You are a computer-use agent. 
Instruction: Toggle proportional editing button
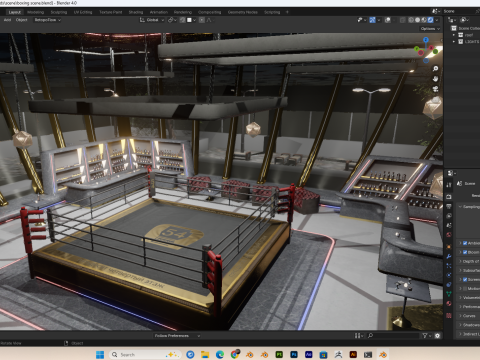click(x=202, y=20)
